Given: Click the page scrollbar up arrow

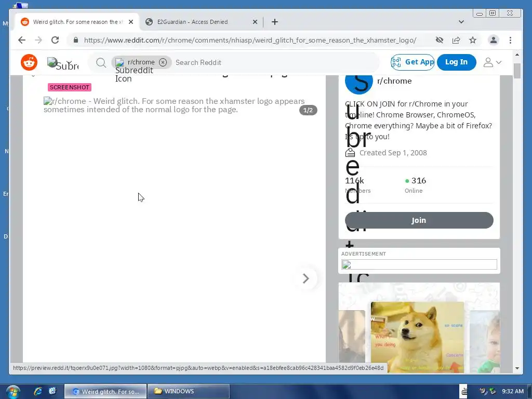Looking at the screenshot, I should [517, 55].
